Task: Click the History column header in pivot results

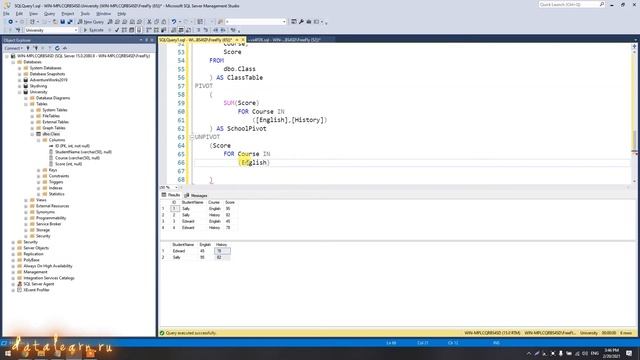Action: (222, 244)
